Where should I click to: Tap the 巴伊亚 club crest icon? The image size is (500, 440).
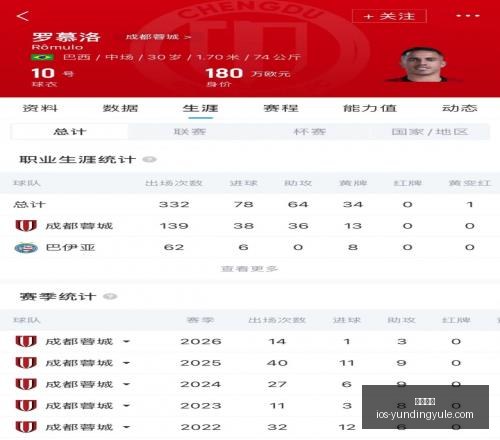click(x=26, y=248)
